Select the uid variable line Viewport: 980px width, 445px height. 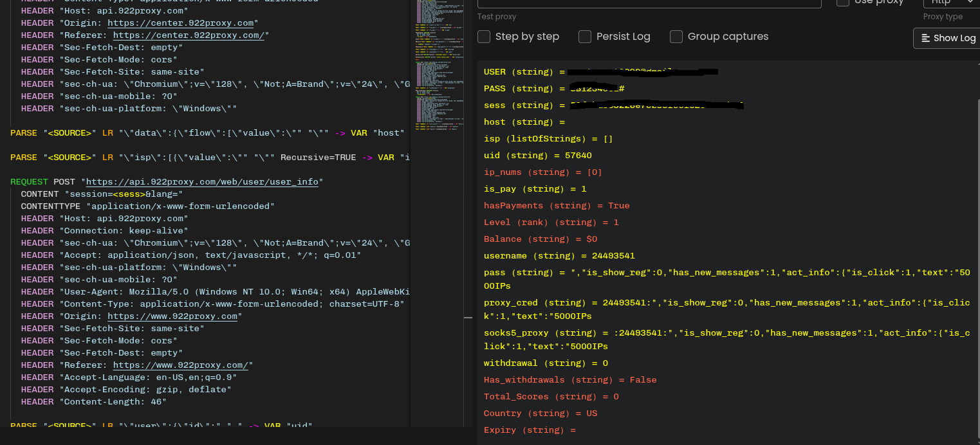(537, 156)
